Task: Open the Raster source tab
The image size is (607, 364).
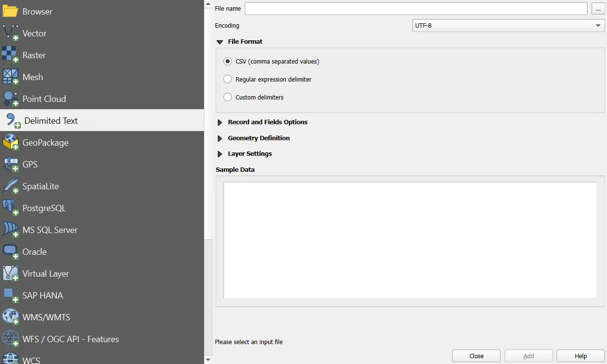Action: tap(102, 55)
